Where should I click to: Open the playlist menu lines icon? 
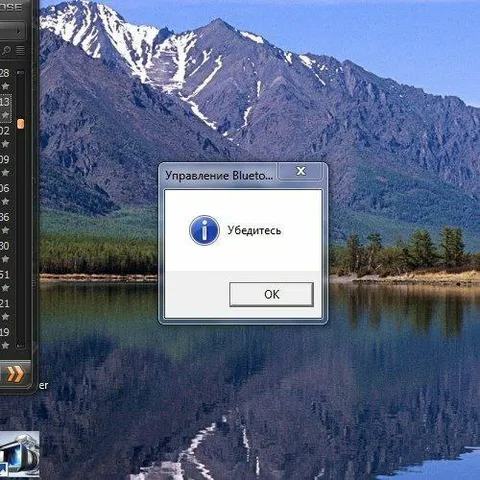[x=21, y=50]
